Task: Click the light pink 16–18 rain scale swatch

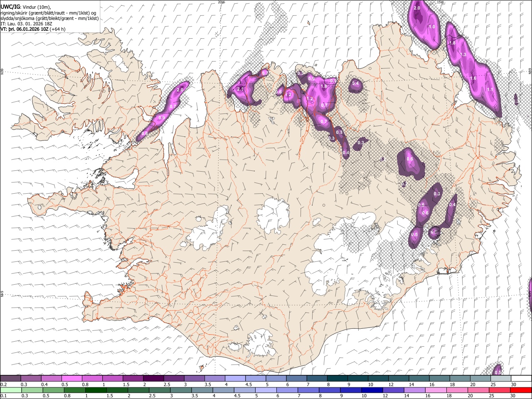Action: (x=436, y=390)
